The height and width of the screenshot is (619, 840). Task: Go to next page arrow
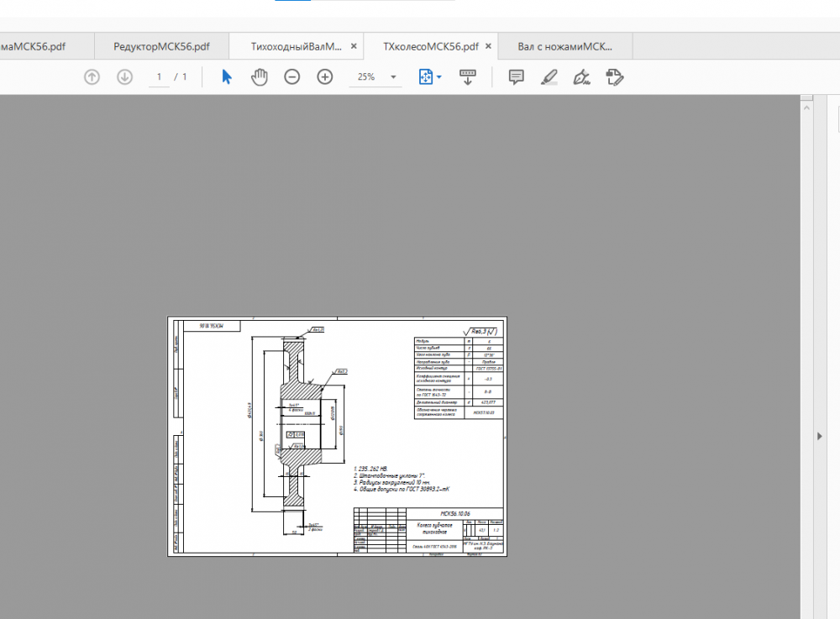(x=124, y=77)
